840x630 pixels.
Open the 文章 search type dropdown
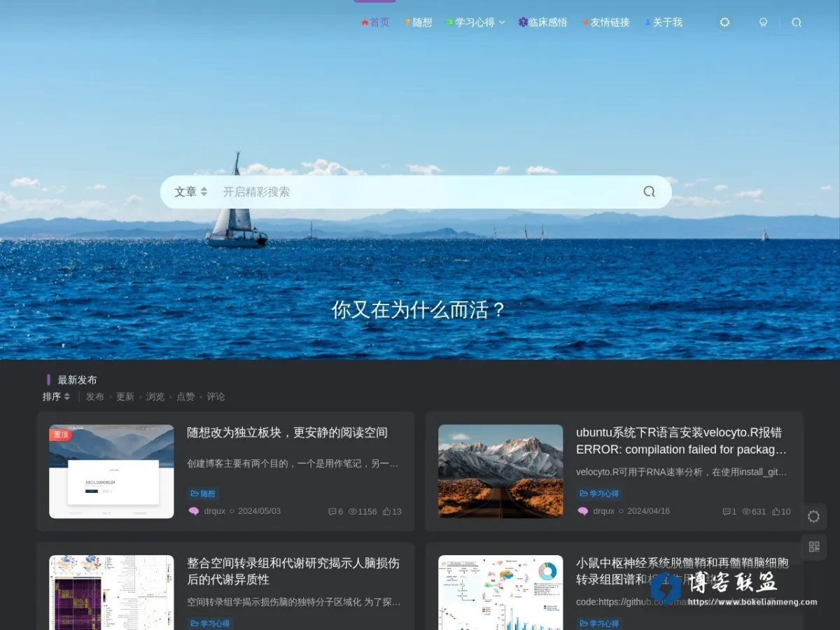[190, 192]
